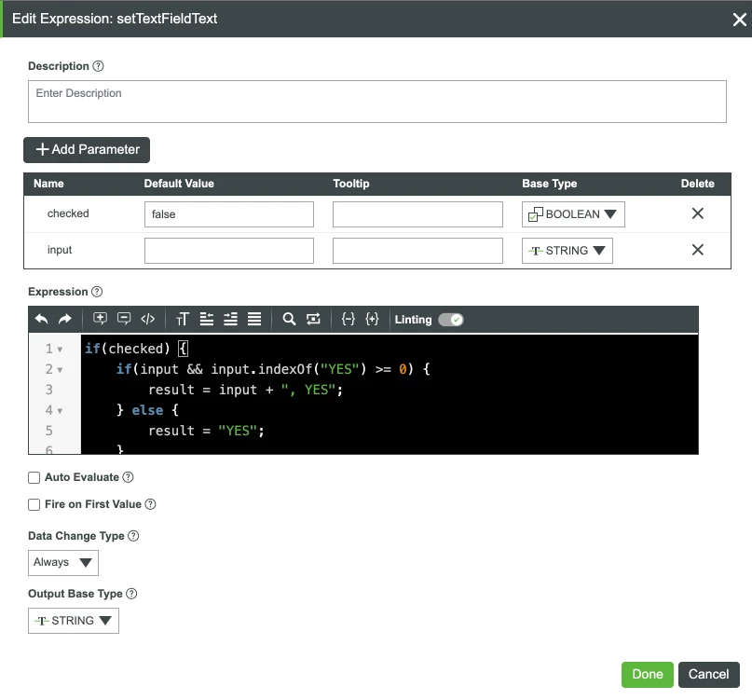The height and width of the screenshot is (700, 752).
Task: Click the parameter name 'checked'
Action: point(68,213)
